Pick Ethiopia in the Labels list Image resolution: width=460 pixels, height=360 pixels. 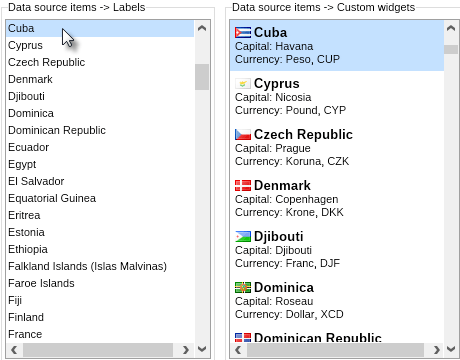click(x=100, y=249)
